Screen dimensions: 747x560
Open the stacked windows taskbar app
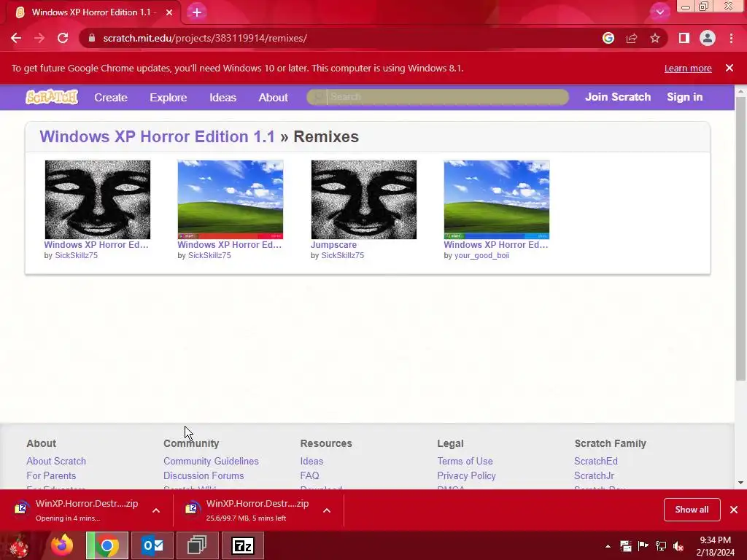click(x=197, y=545)
